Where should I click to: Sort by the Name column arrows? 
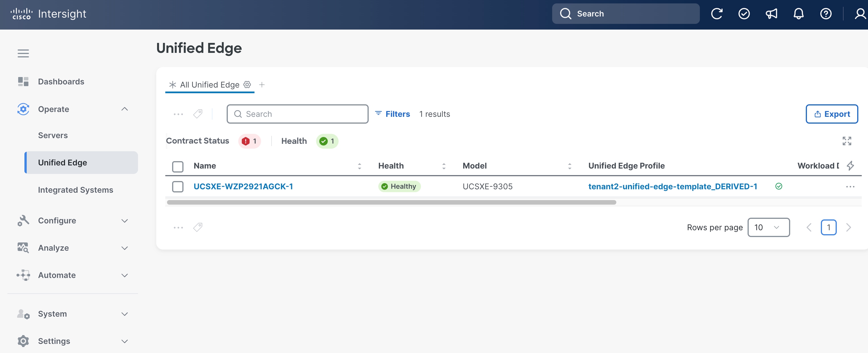360,166
